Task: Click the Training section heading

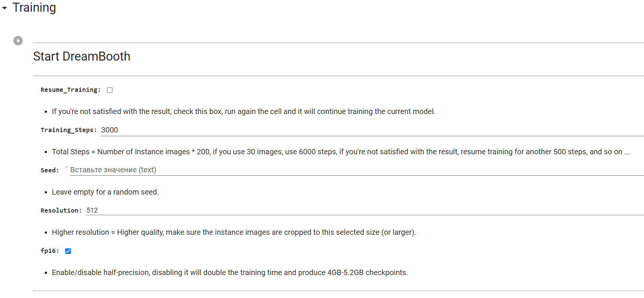Action: point(34,8)
